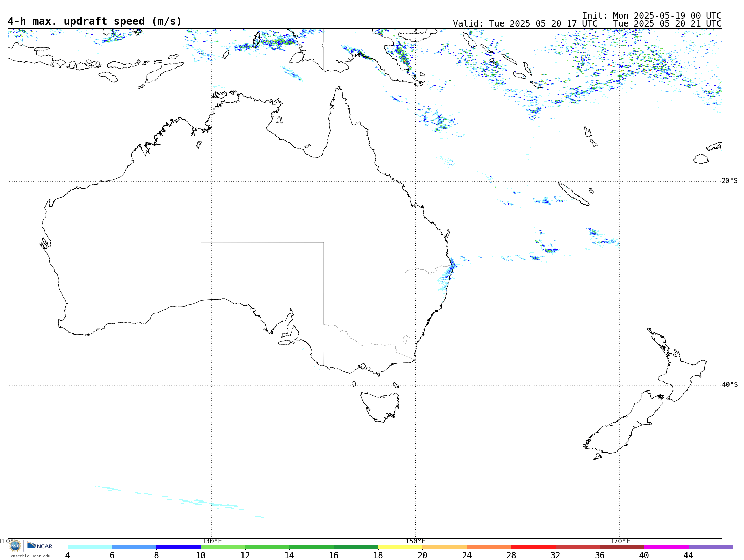Click the yellow 18-20 colorbar swatch
Screen dimensions: 744x560
(x=400, y=547)
